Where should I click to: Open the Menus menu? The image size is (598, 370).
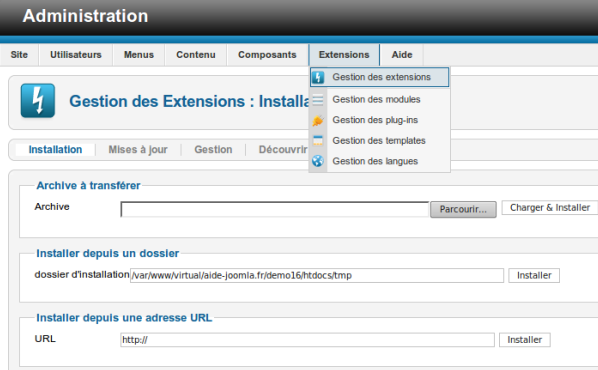[139, 55]
